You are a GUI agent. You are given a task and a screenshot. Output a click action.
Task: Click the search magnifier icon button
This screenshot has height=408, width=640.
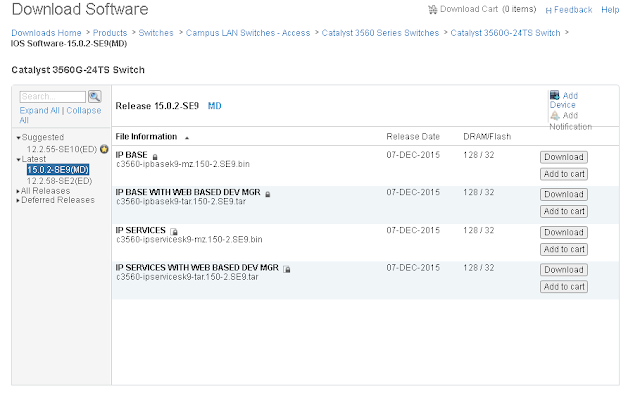[95, 97]
